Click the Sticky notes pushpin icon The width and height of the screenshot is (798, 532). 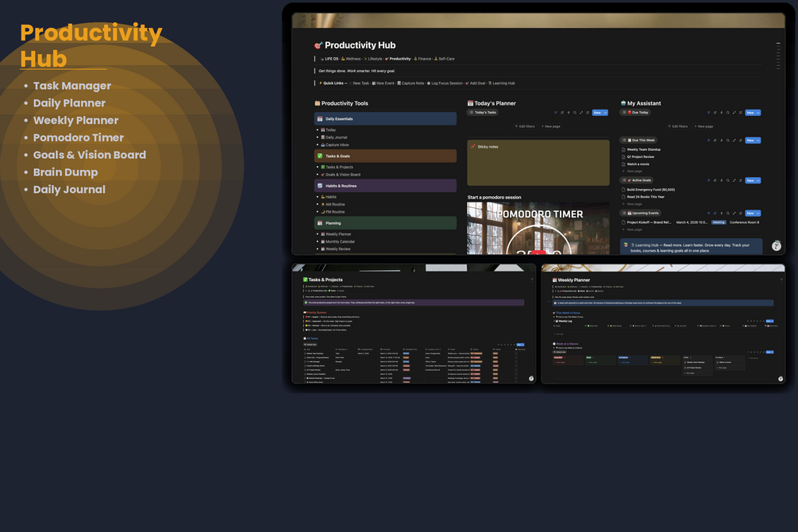[472, 147]
